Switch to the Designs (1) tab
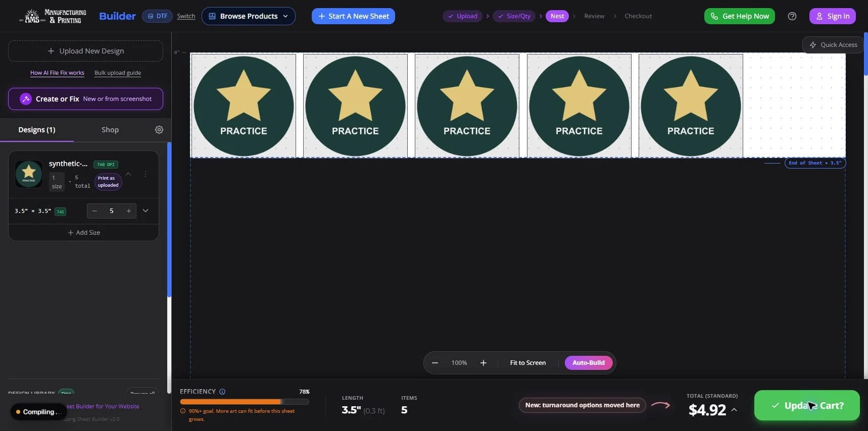Screen dimensions: 868x431 pos(37,130)
